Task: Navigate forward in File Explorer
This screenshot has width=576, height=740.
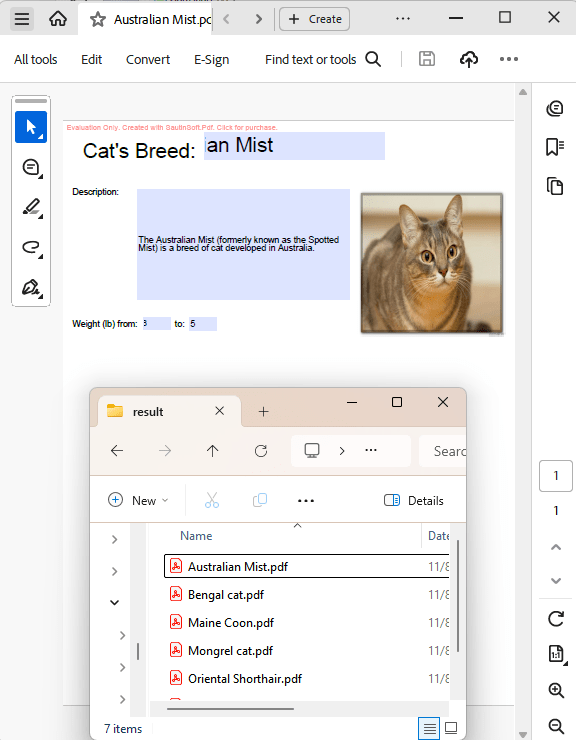Action: pyautogui.click(x=165, y=451)
